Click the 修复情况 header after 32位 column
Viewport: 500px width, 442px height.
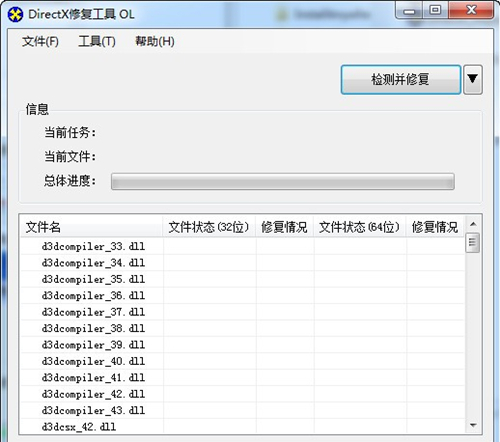[x=284, y=227]
